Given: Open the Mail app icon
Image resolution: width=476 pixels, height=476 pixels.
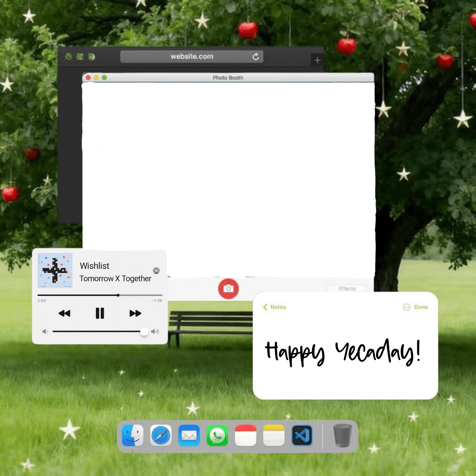Looking at the screenshot, I should 189,435.
